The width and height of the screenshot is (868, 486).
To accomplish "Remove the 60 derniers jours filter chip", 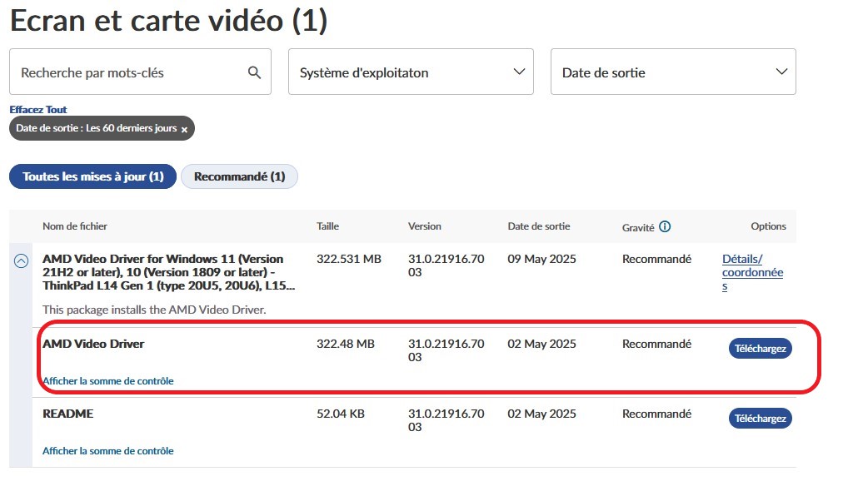I will pyautogui.click(x=184, y=129).
